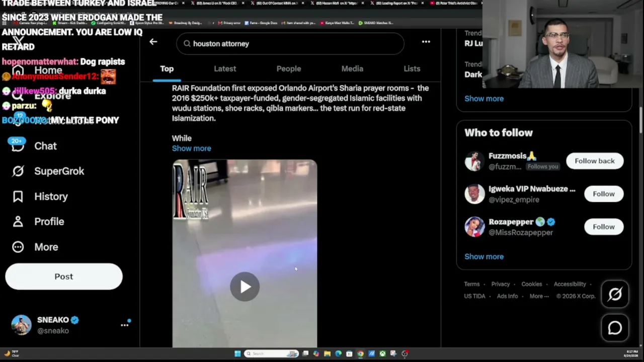Open the 'Fame - Google Docs' bookmark
The image size is (644, 362).
[x=261, y=23]
